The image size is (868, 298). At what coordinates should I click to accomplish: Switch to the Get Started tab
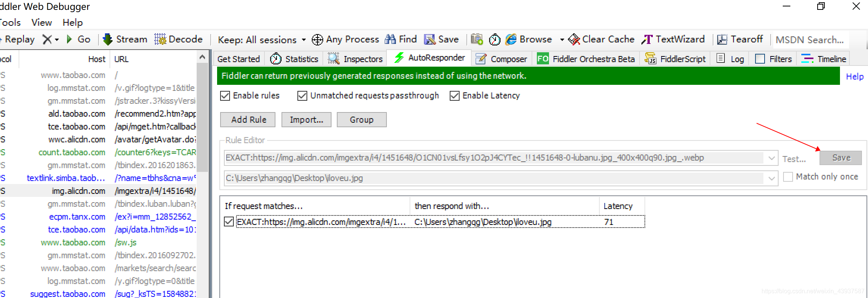[x=238, y=59]
